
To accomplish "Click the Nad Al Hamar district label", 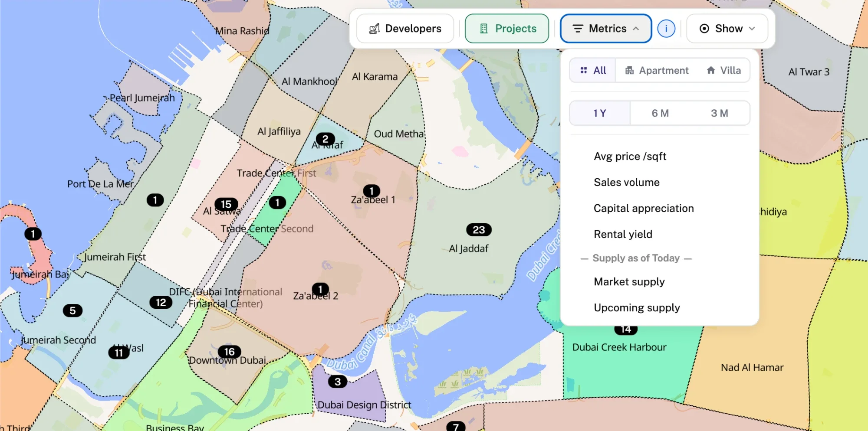I will [752, 368].
